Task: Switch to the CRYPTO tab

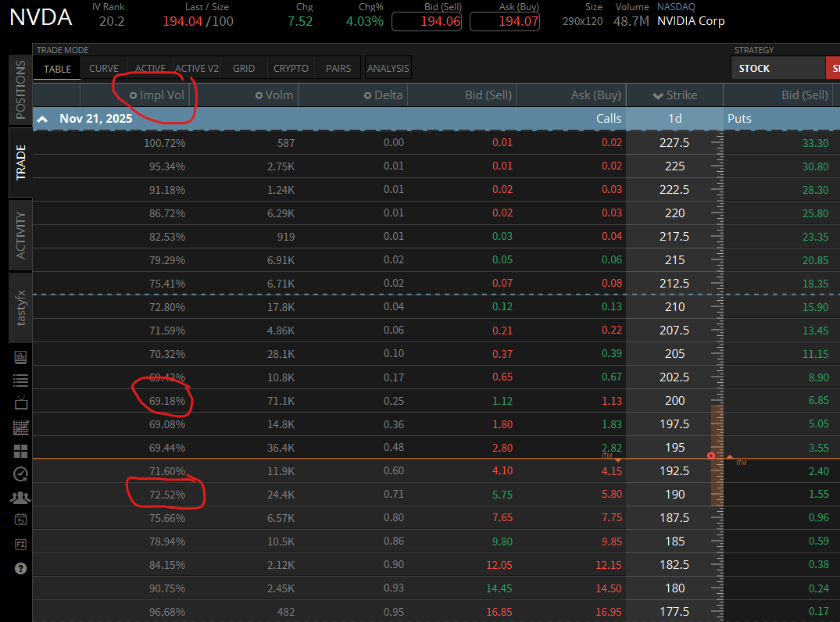Action: pyautogui.click(x=291, y=69)
